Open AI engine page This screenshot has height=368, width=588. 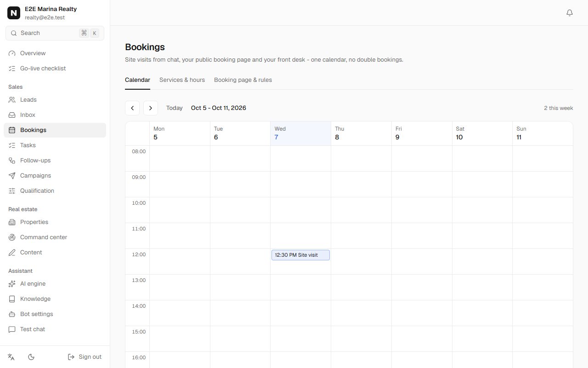pos(55,284)
